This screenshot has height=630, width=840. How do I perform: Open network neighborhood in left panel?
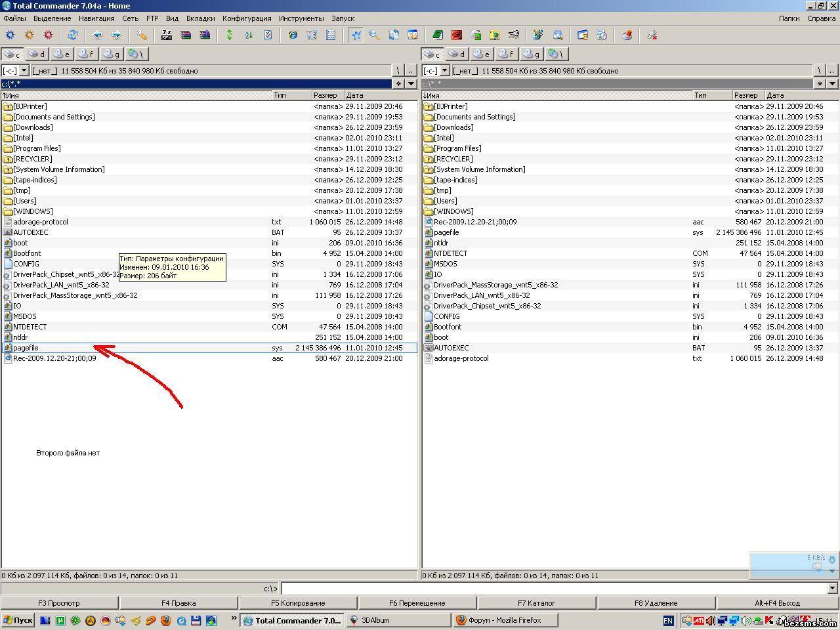click(136, 54)
